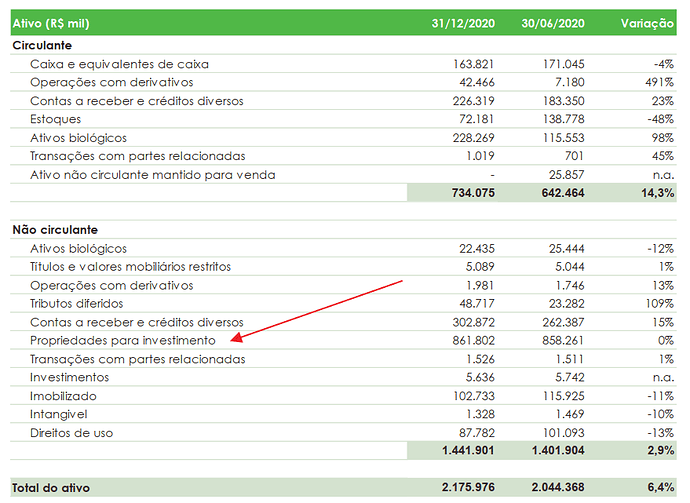The image size is (690, 503).
Task: Click the 'Tributos diferidos' value 48.717
Action: pyautogui.click(x=477, y=304)
